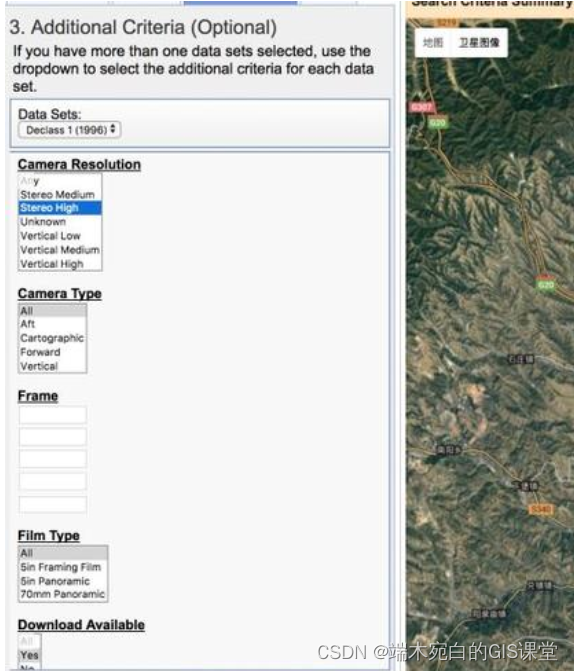Click the first Frame input field
Image resolution: width=574 pixels, height=671 pixels.
(53, 415)
